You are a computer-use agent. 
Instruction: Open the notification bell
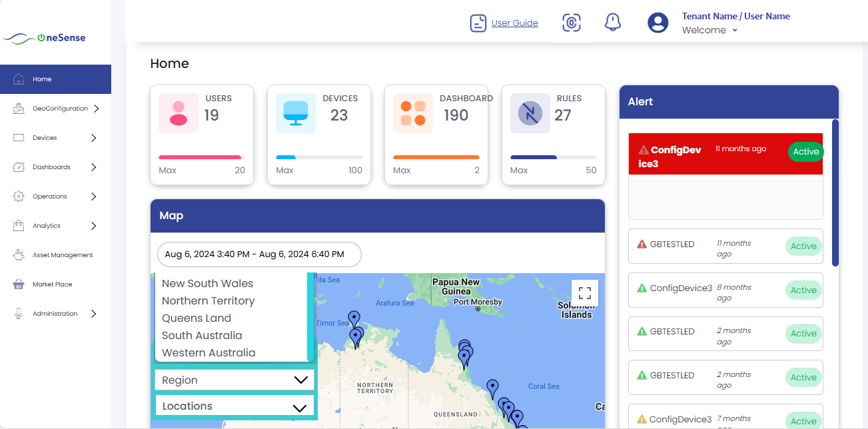point(612,21)
